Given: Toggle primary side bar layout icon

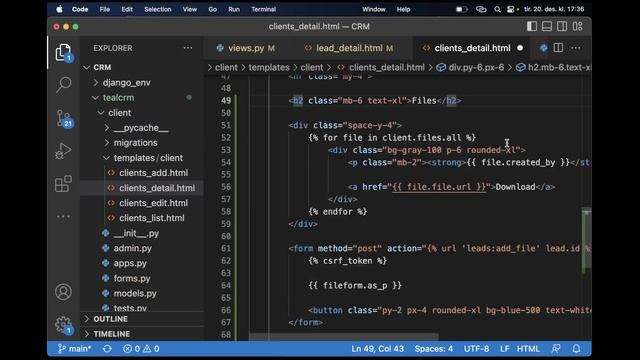Looking at the screenshot, I should point(531,27).
